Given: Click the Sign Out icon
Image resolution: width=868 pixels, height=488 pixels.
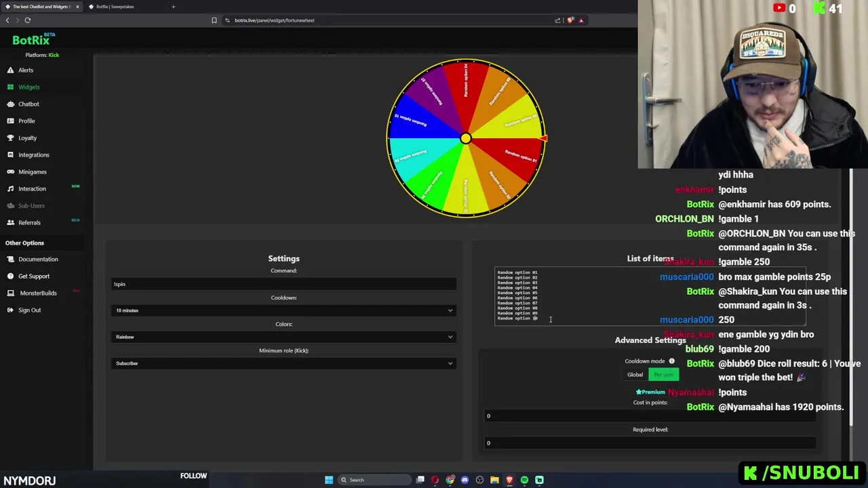Looking at the screenshot, I should pos(11,310).
